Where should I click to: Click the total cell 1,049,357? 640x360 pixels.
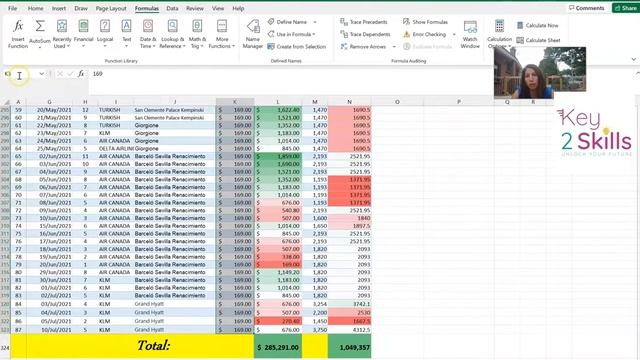point(349,347)
